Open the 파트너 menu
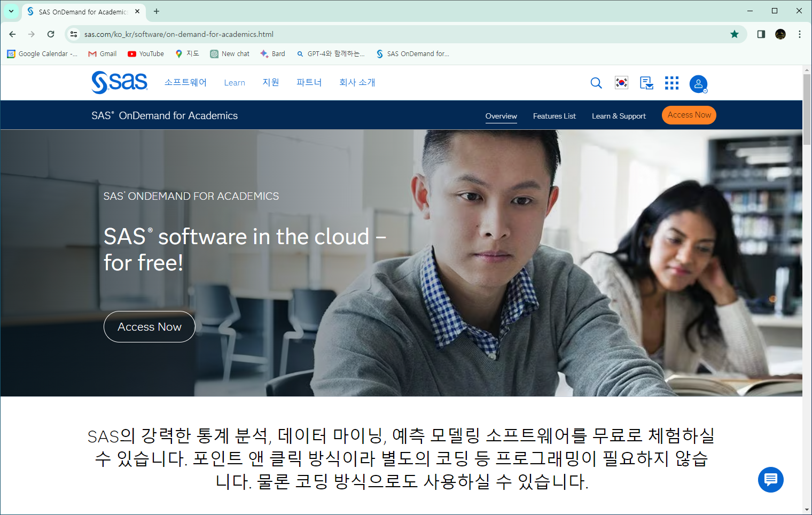Image resolution: width=812 pixels, height=515 pixels. click(x=309, y=82)
